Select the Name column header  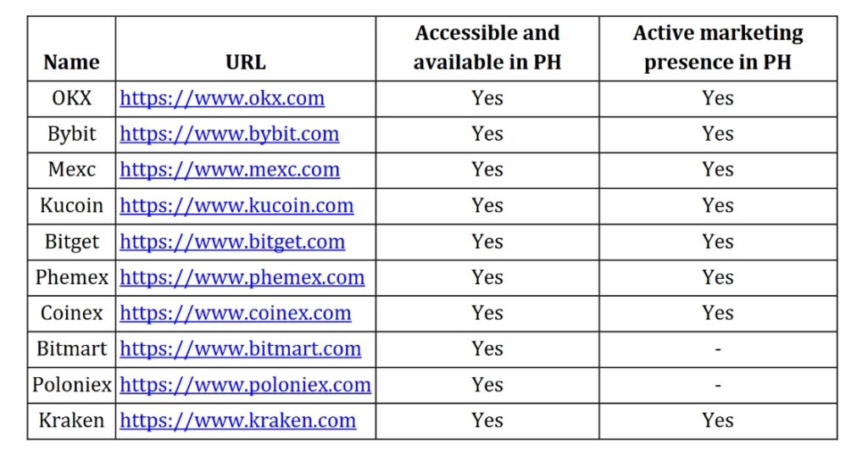[x=71, y=62]
